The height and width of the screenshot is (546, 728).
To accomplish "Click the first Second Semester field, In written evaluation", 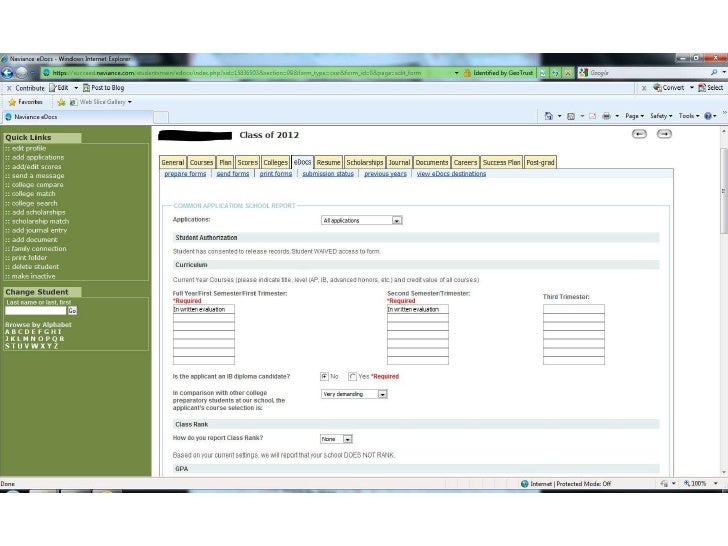I will (418, 309).
